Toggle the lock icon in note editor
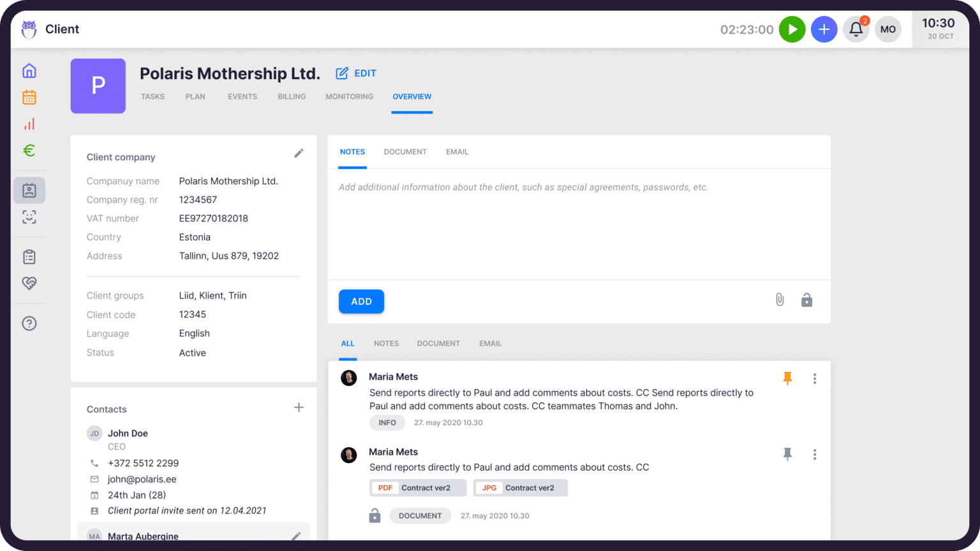The height and width of the screenshot is (551, 980). click(807, 300)
